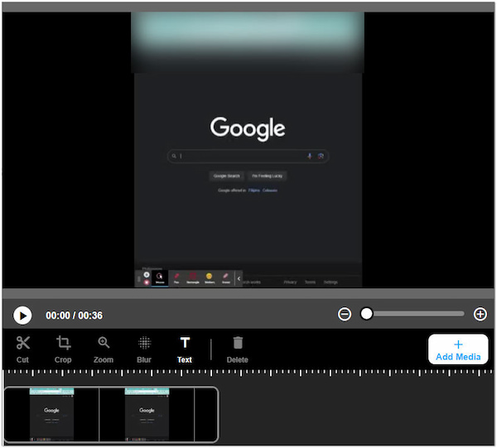Click the Delete trash icon
The height and width of the screenshot is (448, 497).
coord(238,349)
